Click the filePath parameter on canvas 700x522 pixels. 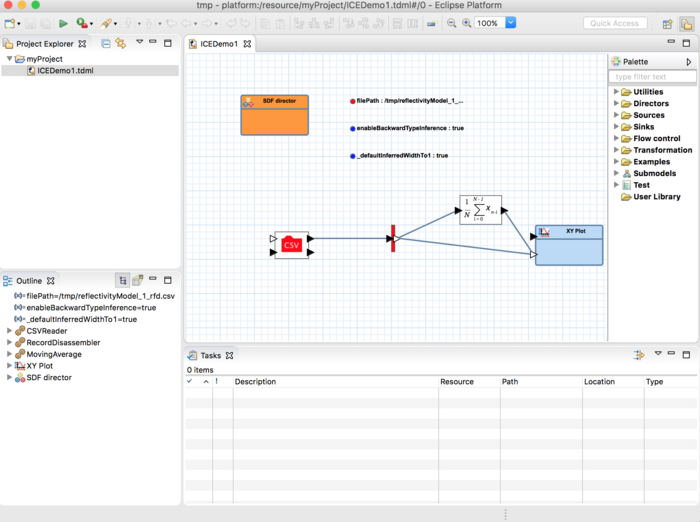(x=407, y=101)
